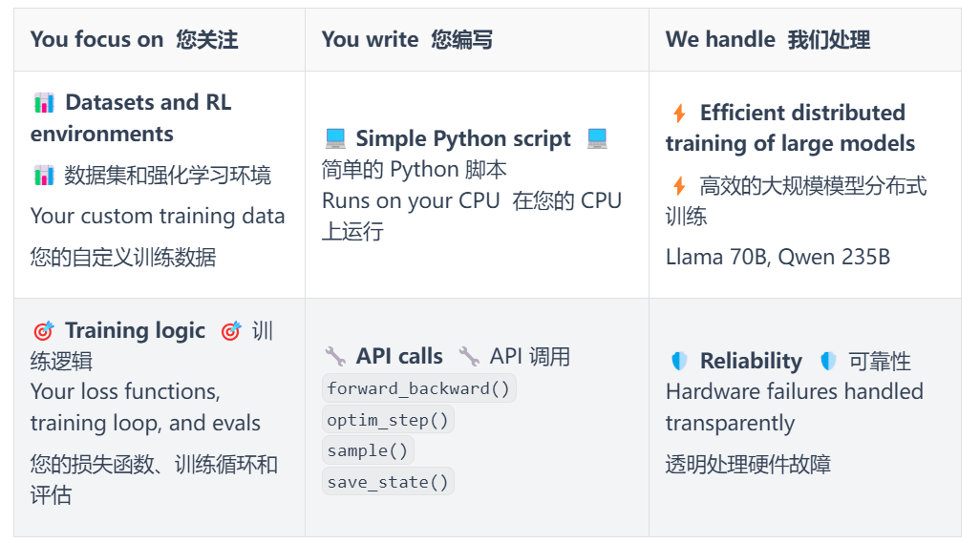
Task: Click the 'You focus on' column header
Action: point(96,39)
